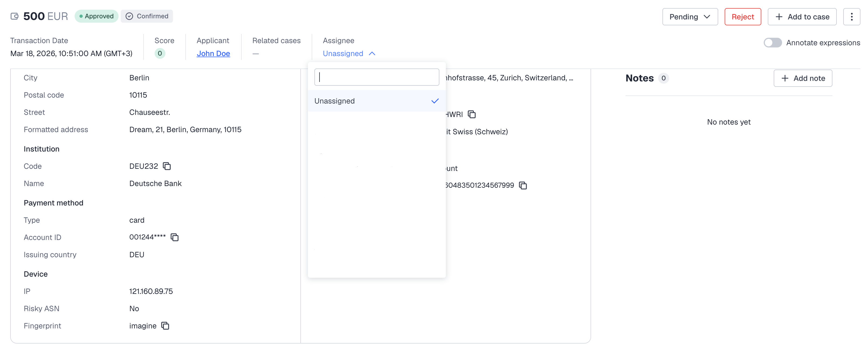Copy the Account ID 001244****

click(175, 237)
